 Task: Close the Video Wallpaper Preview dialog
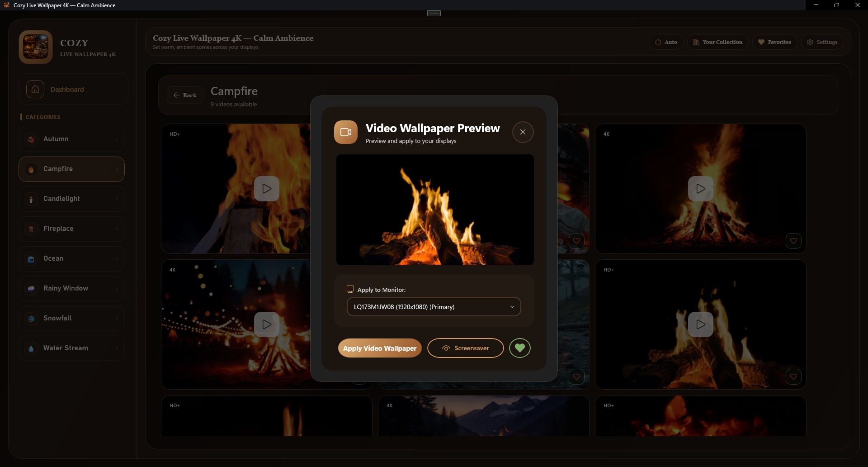[523, 132]
